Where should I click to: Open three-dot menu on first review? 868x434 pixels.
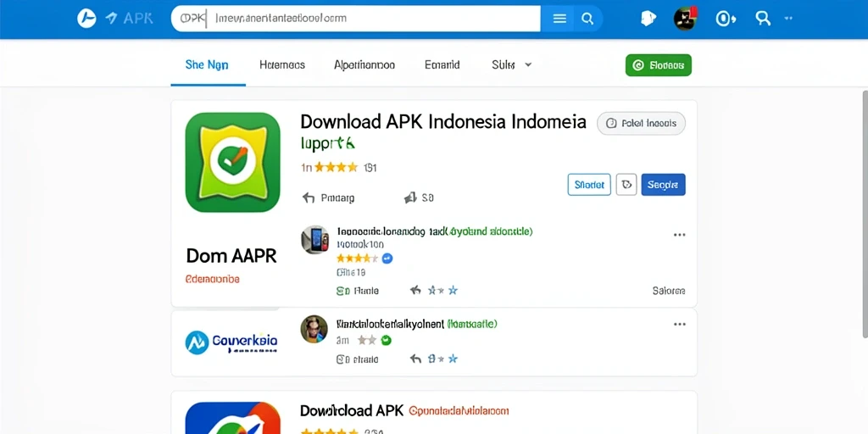click(679, 235)
